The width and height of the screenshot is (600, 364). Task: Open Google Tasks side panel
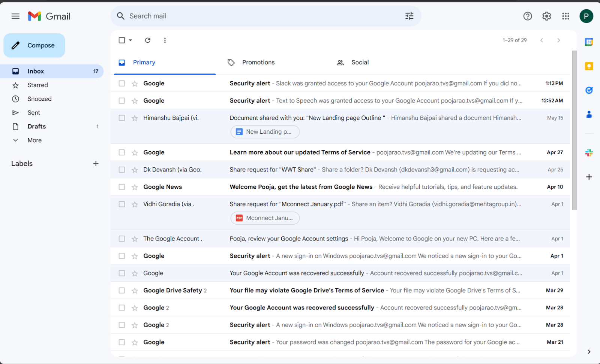(589, 90)
